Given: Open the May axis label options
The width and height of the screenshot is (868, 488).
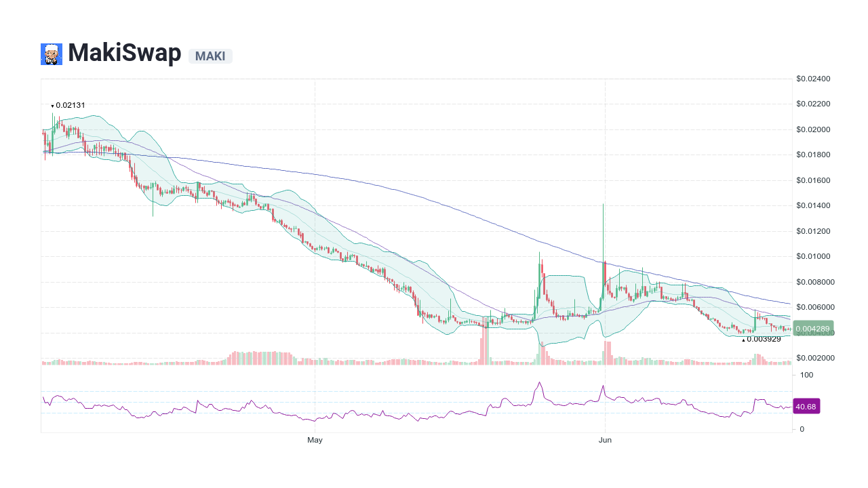Looking at the screenshot, I should (x=314, y=439).
